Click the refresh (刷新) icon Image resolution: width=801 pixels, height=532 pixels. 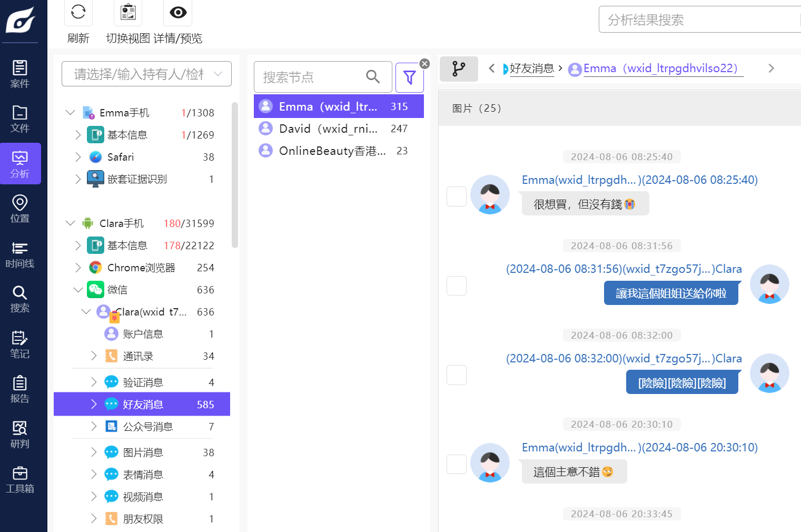(x=78, y=12)
